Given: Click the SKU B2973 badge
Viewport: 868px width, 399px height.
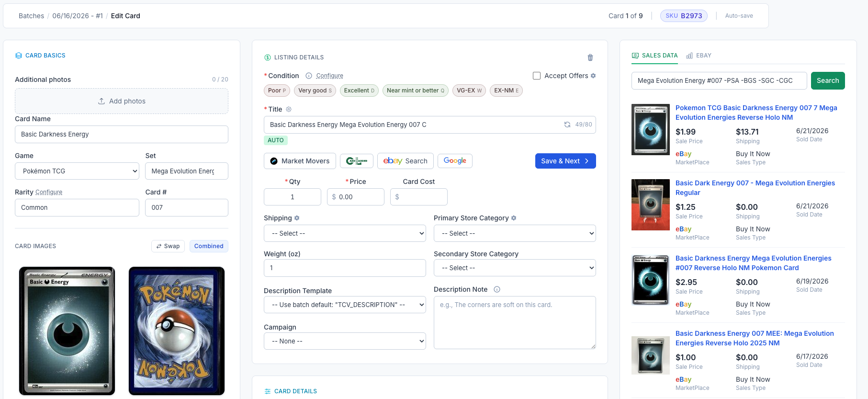Looking at the screenshot, I should pyautogui.click(x=684, y=16).
